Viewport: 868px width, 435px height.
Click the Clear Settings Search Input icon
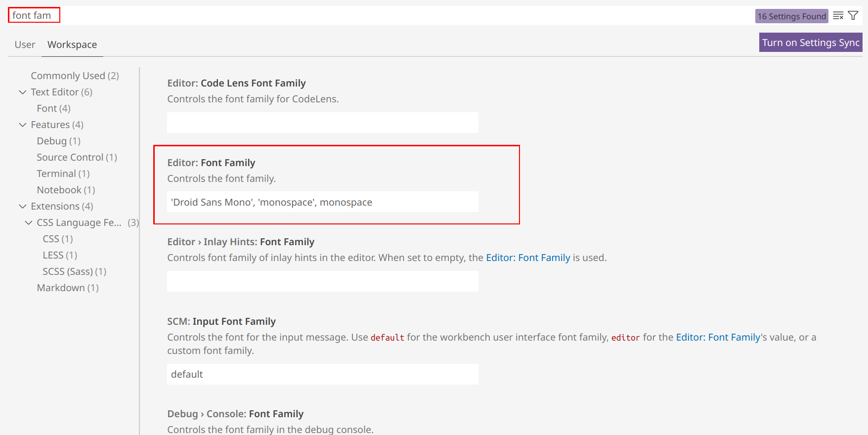[838, 16]
